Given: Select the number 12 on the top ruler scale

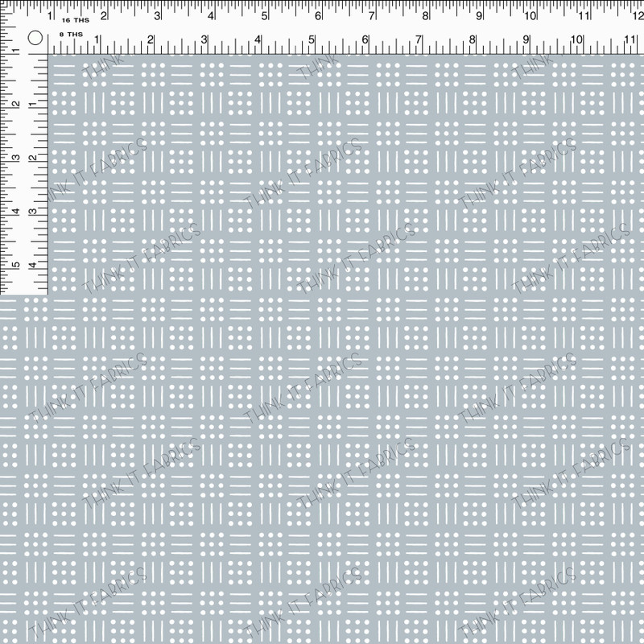Looking at the screenshot, I should (x=638, y=16).
